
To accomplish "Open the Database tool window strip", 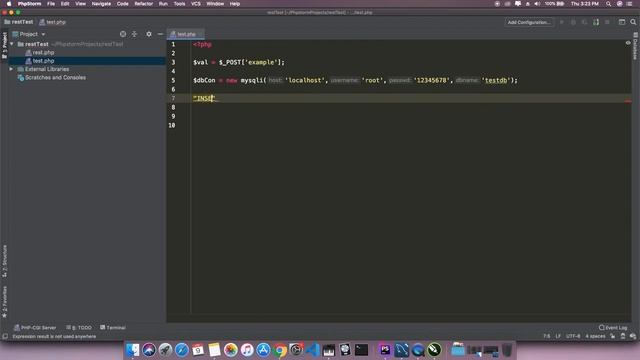I will pos(636,47).
